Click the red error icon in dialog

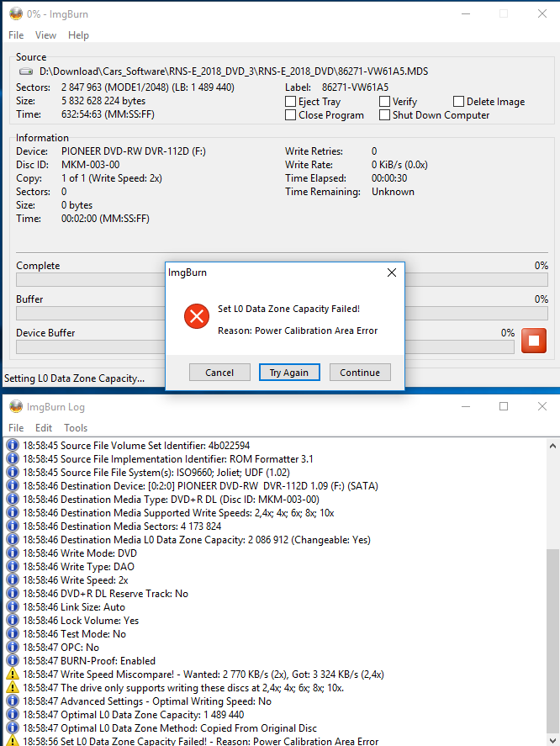point(197,316)
